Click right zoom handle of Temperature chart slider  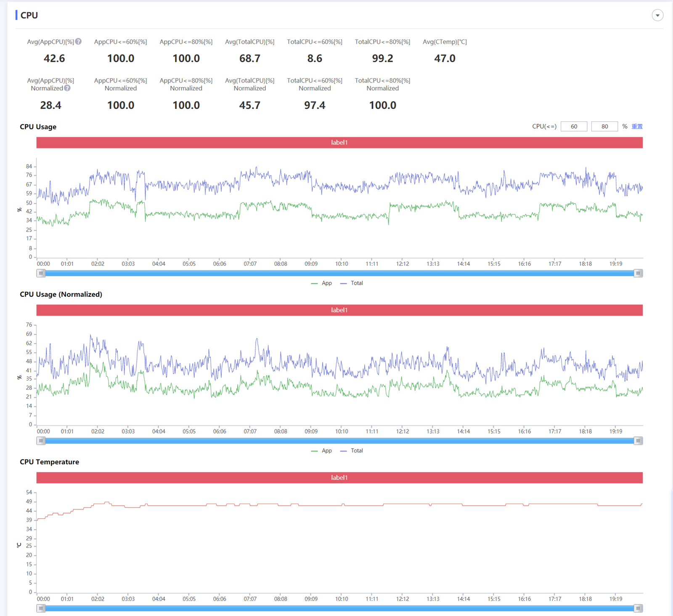(x=638, y=608)
